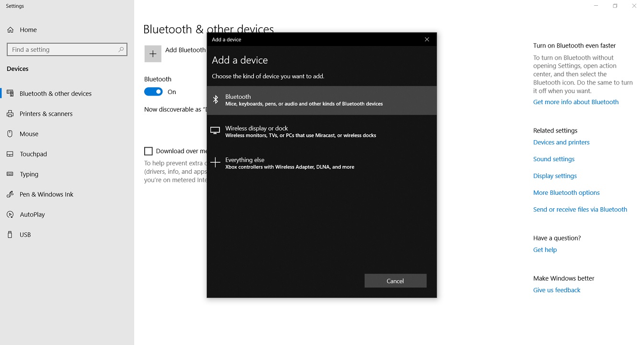Click the Bluetooth symbol icon in the dialog
The image size is (644, 345).
(x=216, y=100)
